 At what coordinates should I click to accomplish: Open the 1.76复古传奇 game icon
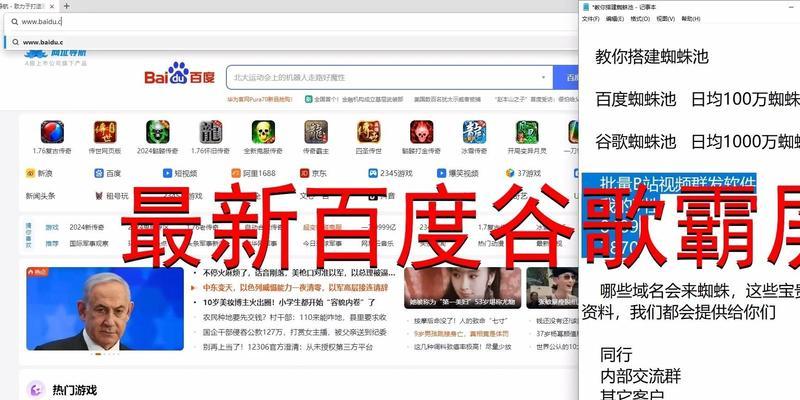pyautogui.click(x=53, y=132)
